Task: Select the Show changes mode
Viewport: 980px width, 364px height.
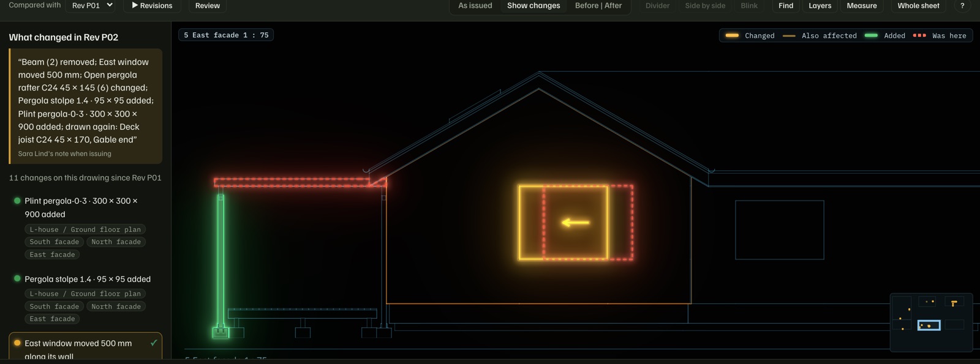Action: [x=533, y=6]
